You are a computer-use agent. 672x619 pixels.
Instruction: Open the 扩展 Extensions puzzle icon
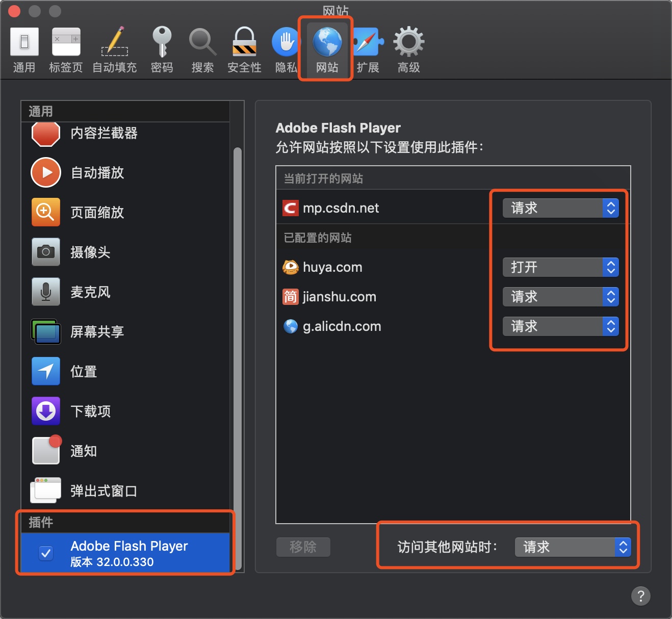[368, 42]
